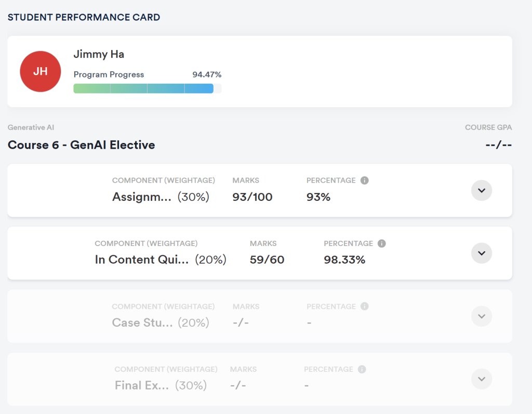Click the Assignment 93/100 marks value
532x414 pixels.
pyautogui.click(x=252, y=197)
